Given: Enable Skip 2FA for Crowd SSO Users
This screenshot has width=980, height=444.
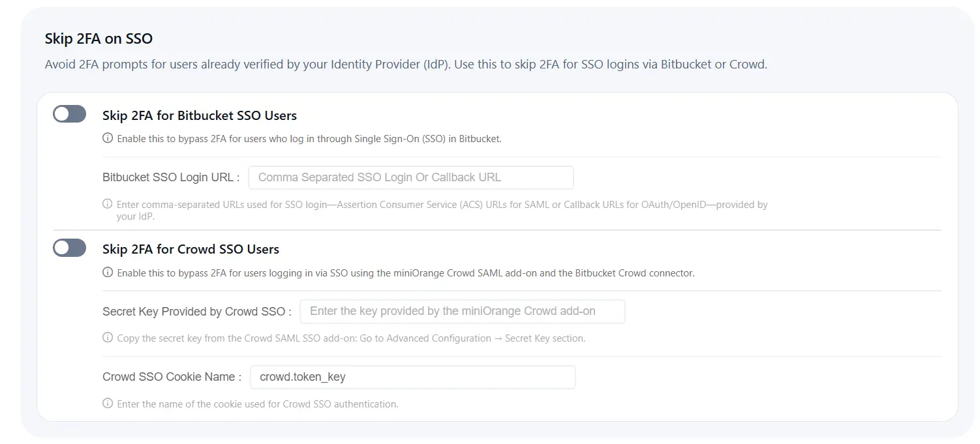Looking at the screenshot, I should pos(69,248).
